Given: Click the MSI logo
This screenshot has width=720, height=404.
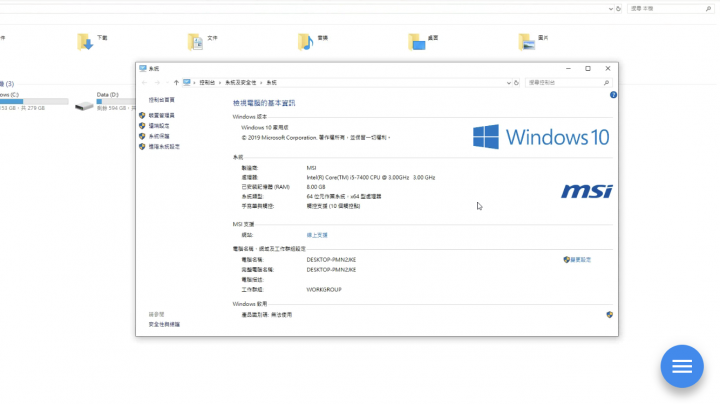Looking at the screenshot, I should (586, 191).
